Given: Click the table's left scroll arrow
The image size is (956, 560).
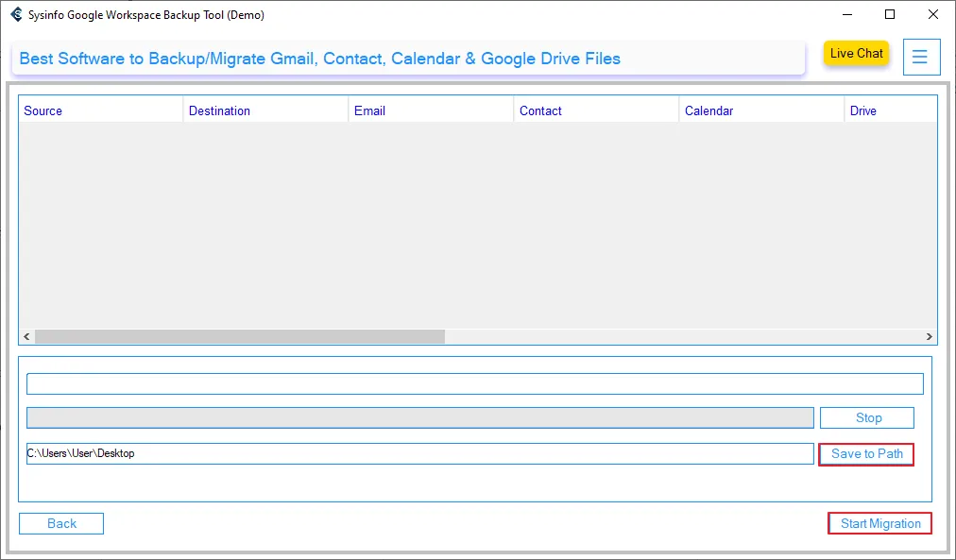Looking at the screenshot, I should click(26, 337).
